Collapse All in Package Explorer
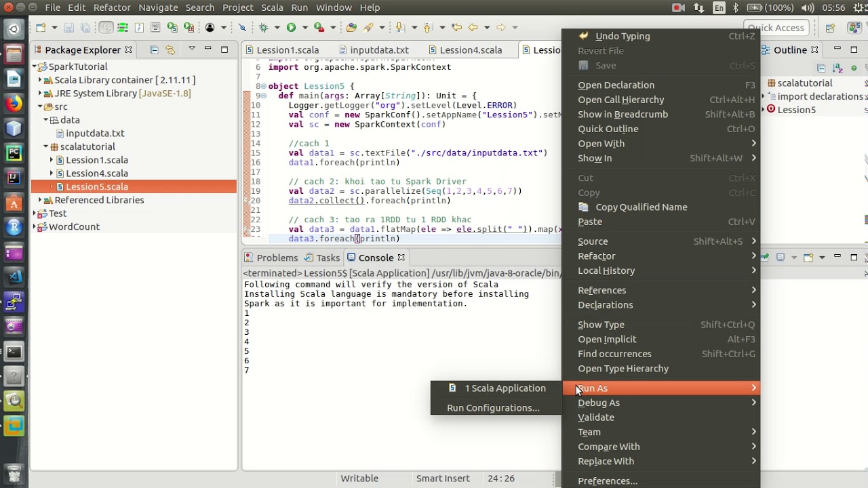The height and width of the screenshot is (488, 868). (x=154, y=49)
